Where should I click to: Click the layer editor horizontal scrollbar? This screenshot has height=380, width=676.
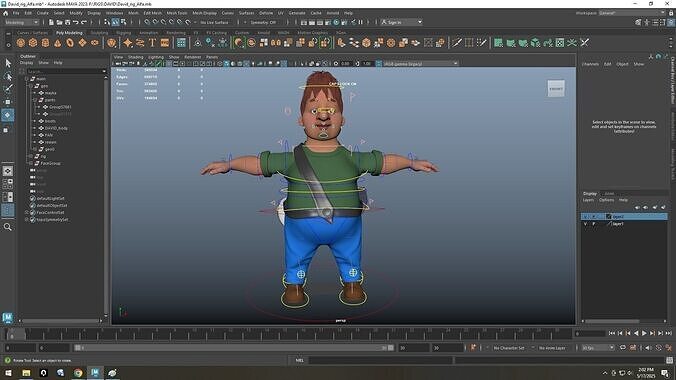coord(612,321)
